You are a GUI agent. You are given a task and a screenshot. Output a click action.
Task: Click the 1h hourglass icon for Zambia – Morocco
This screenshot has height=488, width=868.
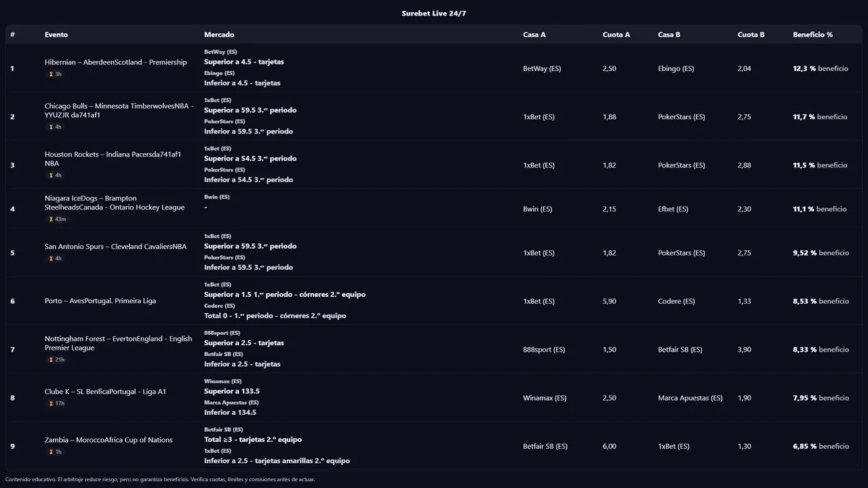[51, 452]
